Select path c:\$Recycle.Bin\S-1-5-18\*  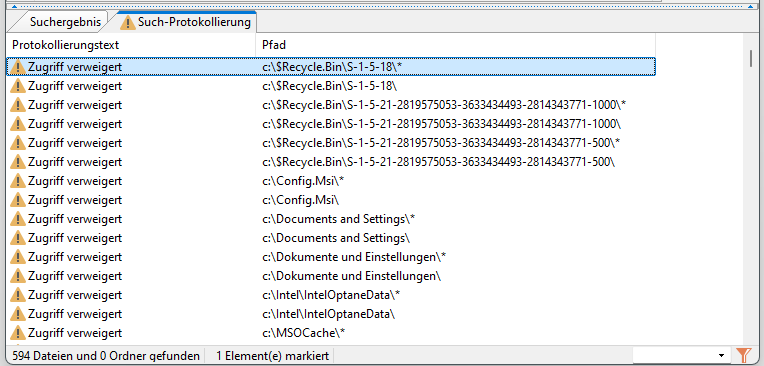331,67
